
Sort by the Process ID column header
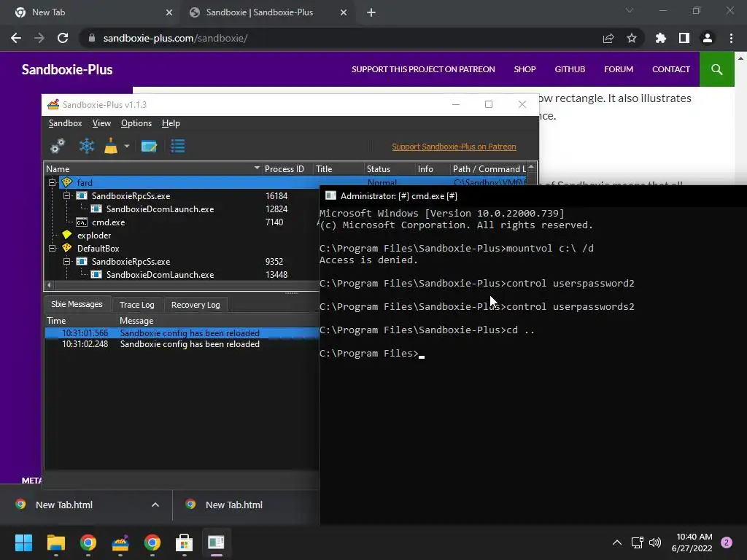coord(285,169)
